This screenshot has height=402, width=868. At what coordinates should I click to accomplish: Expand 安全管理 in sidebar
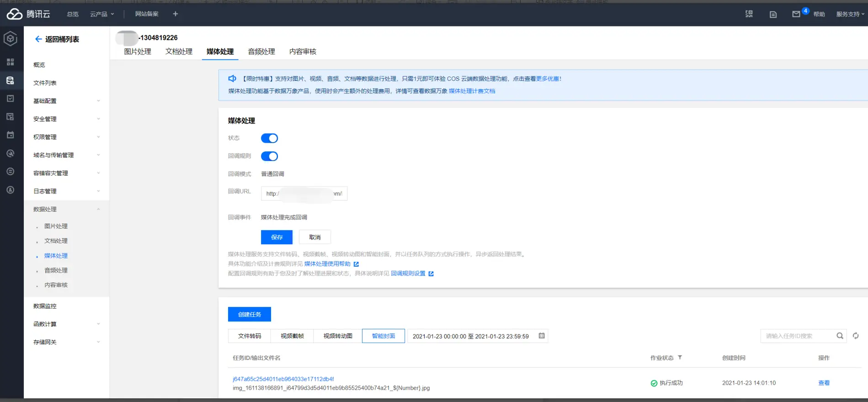tap(66, 119)
